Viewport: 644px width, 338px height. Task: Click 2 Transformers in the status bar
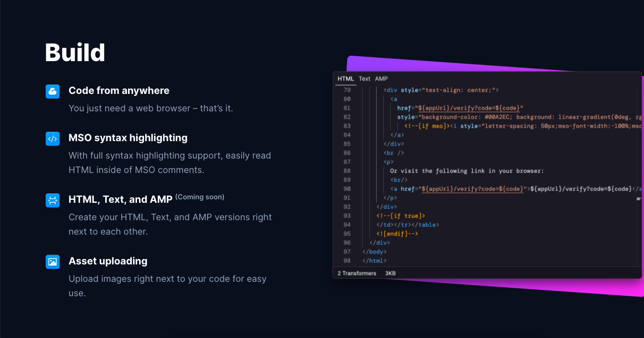coord(357,273)
